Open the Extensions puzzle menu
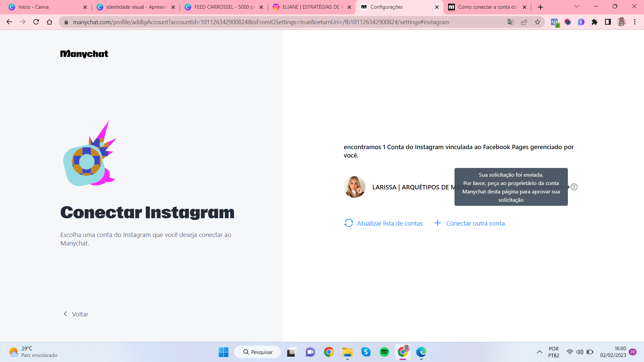This screenshot has height=362, width=644. pos(594,22)
